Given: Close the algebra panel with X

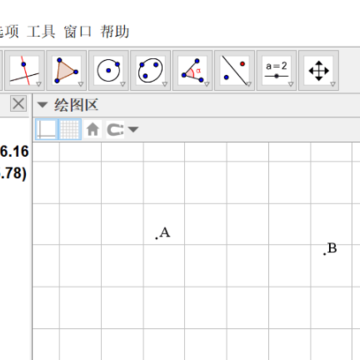Looking at the screenshot, I should (x=18, y=104).
